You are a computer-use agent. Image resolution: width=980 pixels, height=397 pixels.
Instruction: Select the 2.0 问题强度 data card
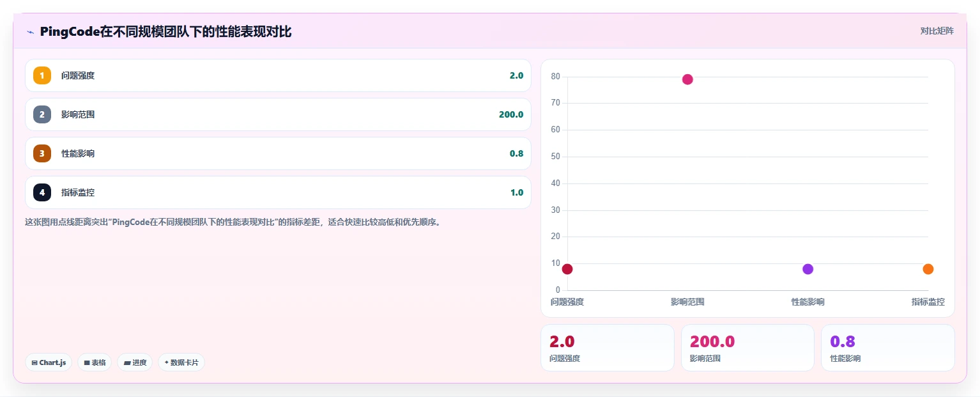(x=608, y=348)
